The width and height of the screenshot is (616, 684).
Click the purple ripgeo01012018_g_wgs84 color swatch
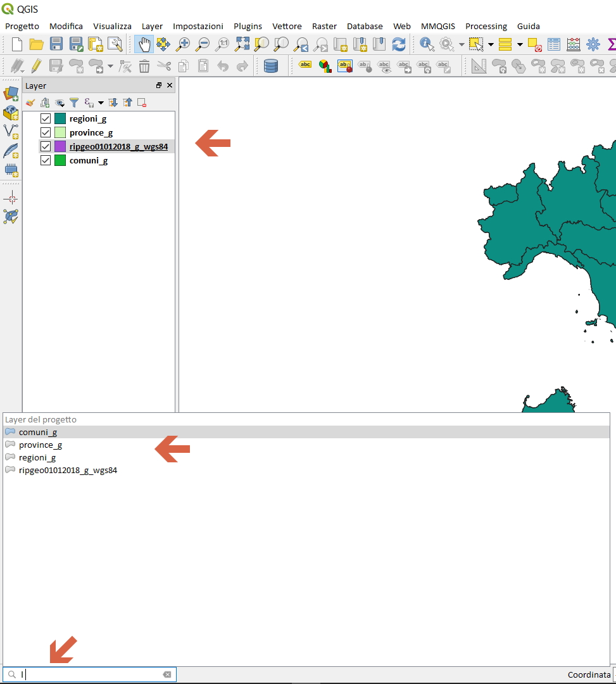point(60,146)
